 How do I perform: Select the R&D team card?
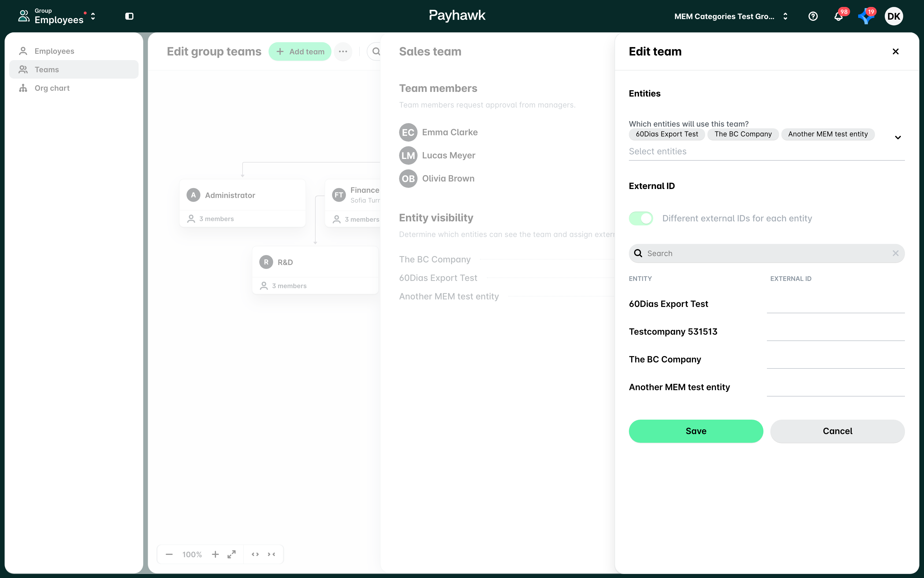(x=315, y=270)
